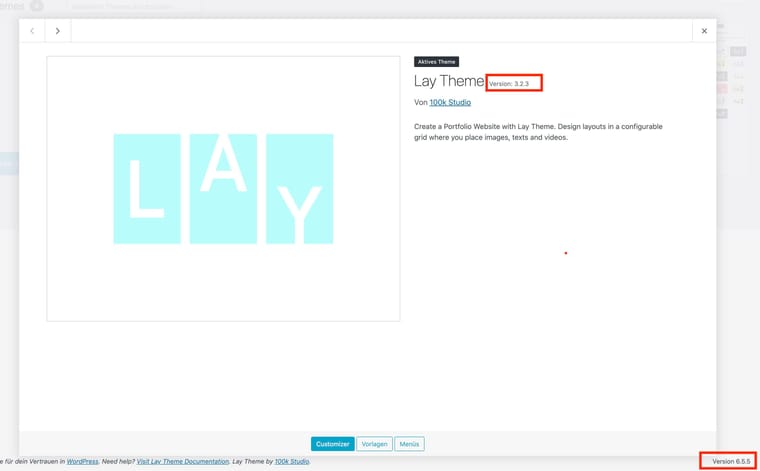
Task: Open the Menüs button
Action: pos(409,444)
